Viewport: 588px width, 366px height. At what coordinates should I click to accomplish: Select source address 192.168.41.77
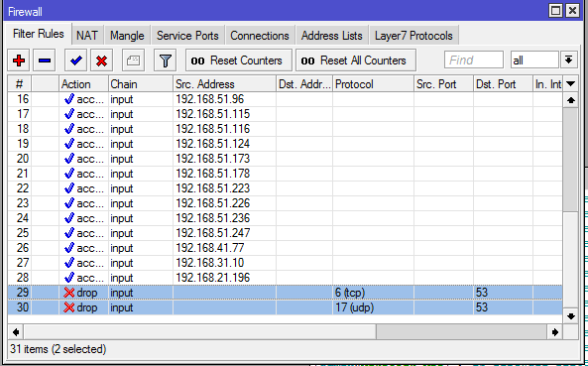210,248
